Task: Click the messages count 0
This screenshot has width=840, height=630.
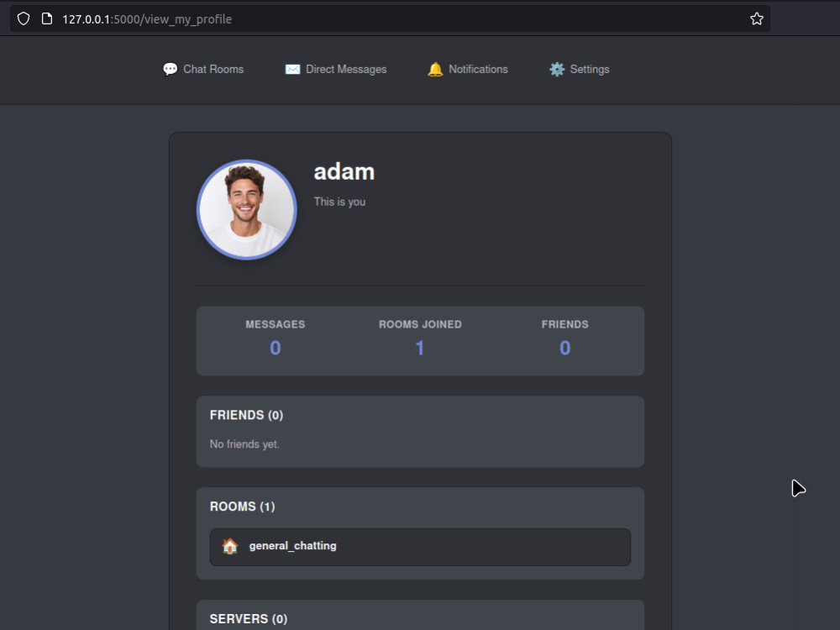Action: [x=276, y=349]
